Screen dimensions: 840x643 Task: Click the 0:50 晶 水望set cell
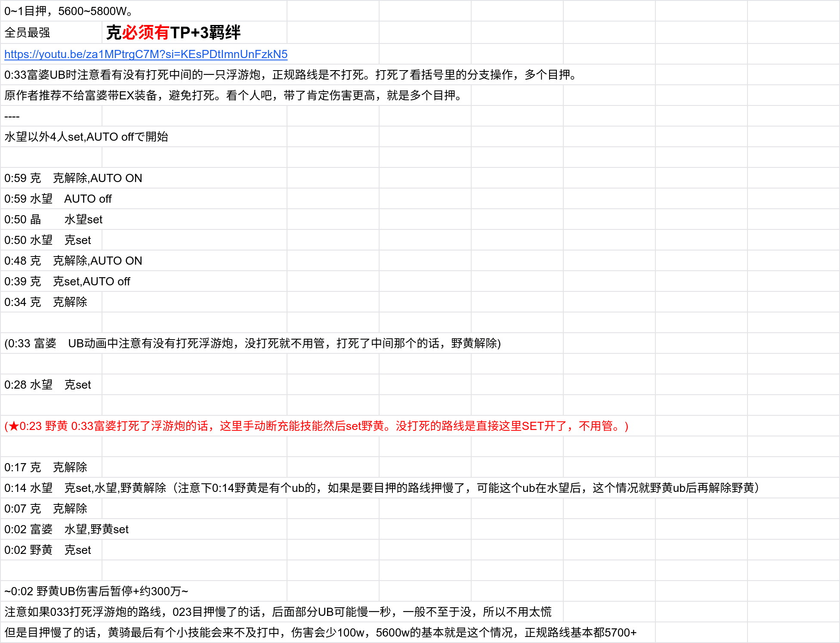coord(53,219)
